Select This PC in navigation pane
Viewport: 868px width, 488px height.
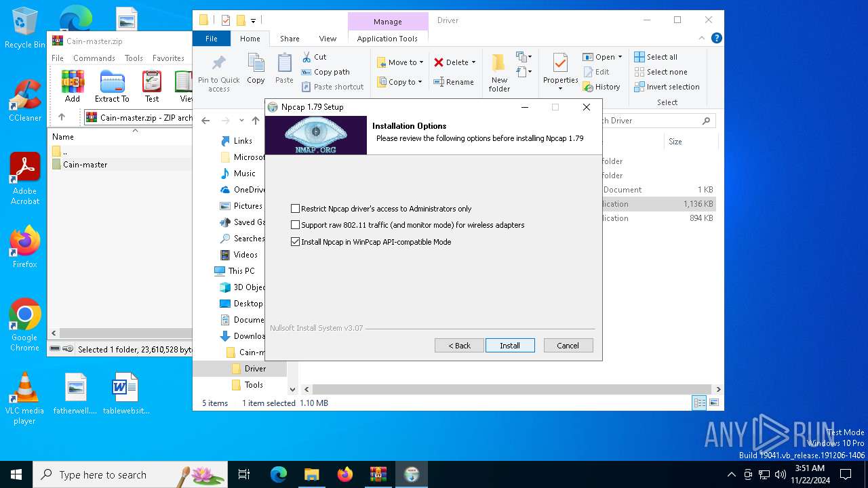[235, 271]
